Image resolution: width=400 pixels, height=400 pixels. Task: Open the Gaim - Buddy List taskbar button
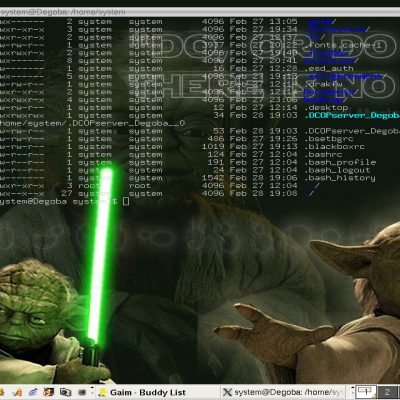click(158, 392)
